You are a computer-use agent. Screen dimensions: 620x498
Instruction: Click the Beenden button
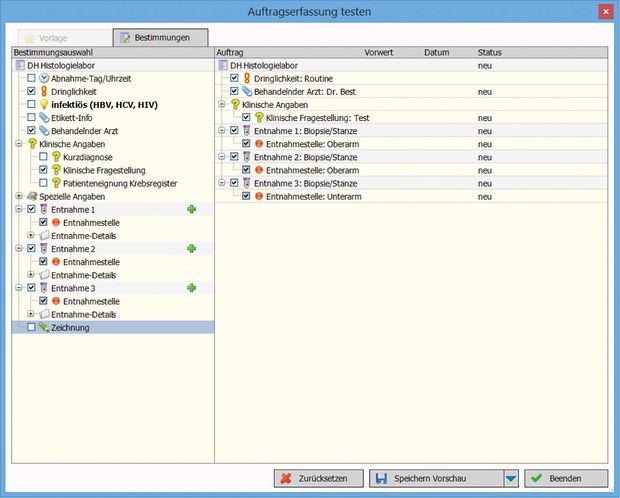(x=566, y=479)
